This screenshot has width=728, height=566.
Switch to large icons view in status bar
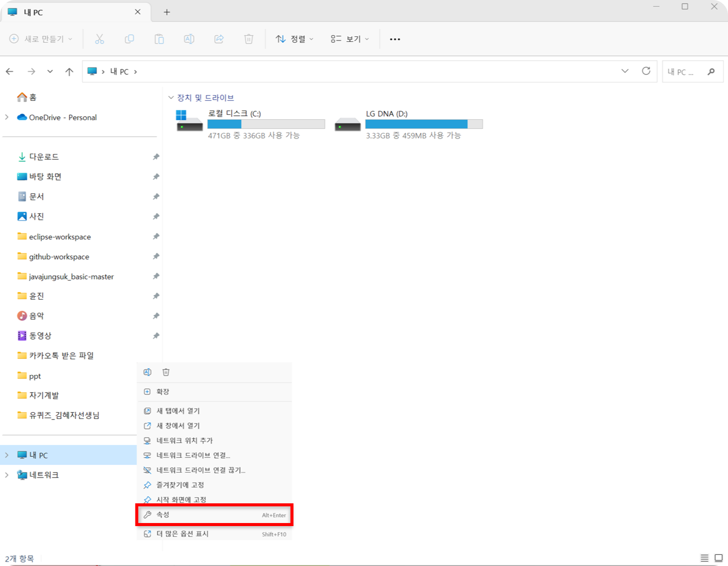[x=718, y=558]
